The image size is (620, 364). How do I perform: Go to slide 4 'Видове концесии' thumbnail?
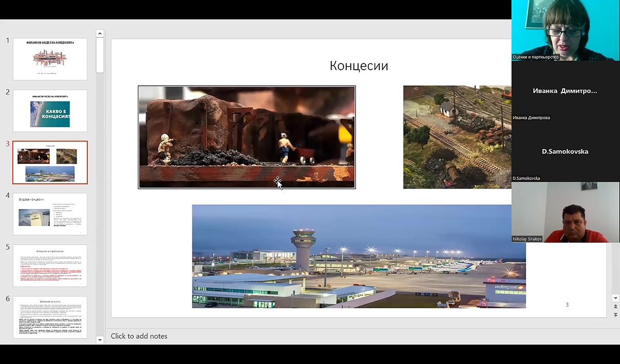pos(50,214)
